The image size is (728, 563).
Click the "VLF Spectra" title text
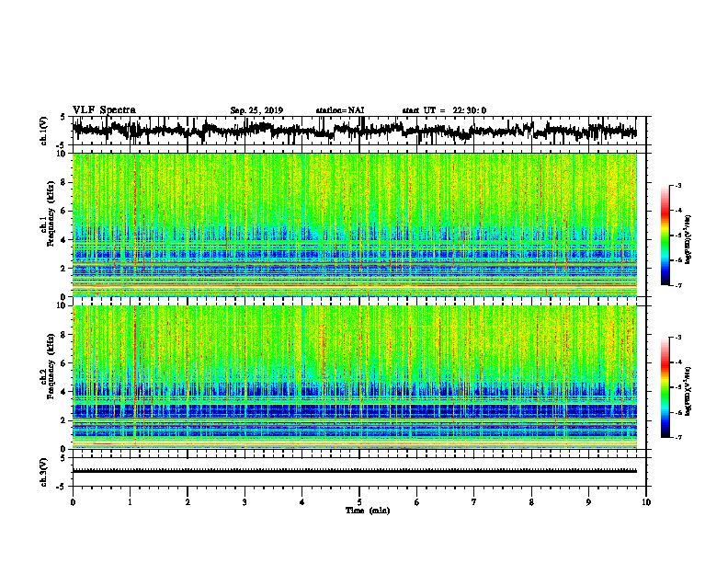click(104, 110)
